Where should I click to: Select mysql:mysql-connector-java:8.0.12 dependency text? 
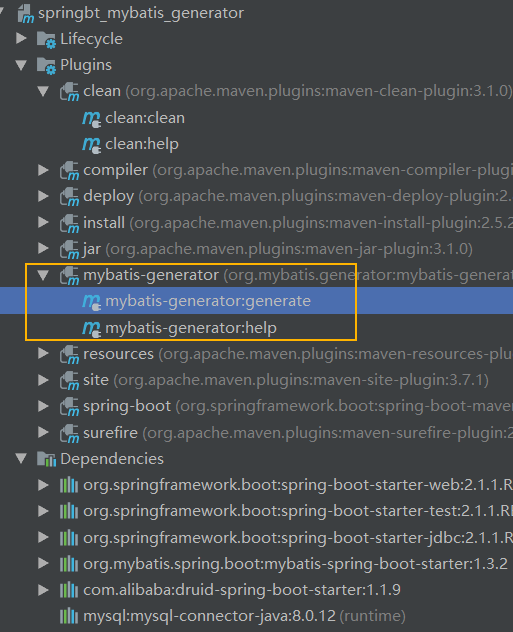(x=209, y=616)
